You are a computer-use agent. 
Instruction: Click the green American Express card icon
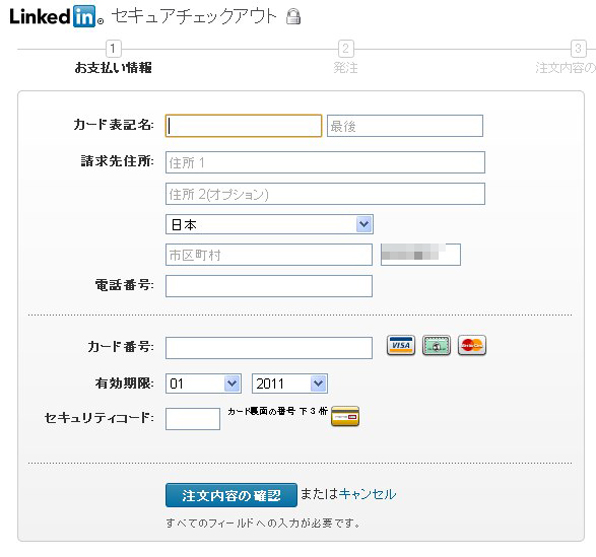tap(436, 345)
